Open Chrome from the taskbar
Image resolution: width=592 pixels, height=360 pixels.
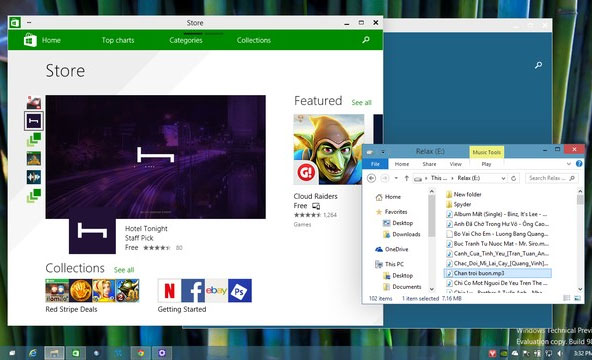pyautogui.click(x=141, y=353)
